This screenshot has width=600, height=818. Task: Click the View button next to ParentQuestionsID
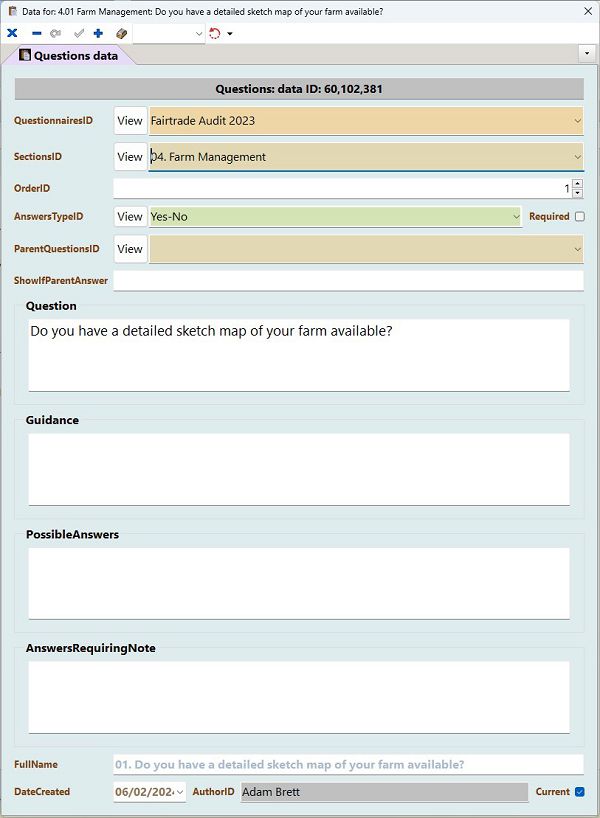(x=130, y=249)
